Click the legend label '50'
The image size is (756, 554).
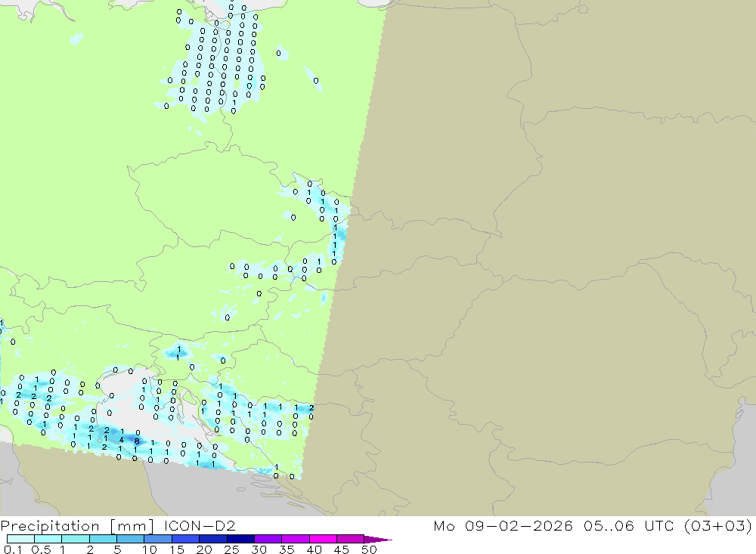(369, 549)
